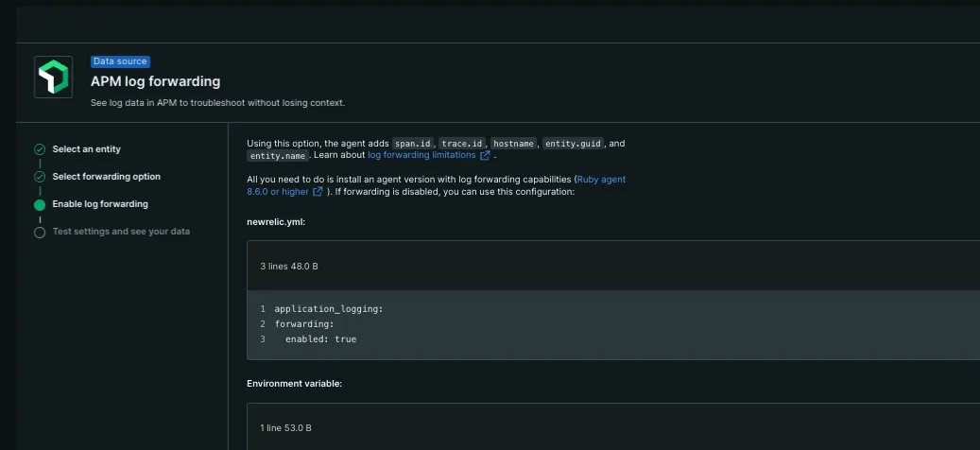The height and width of the screenshot is (450, 980).
Task: Click the 'trace.id' inline code tag
Action: [x=462, y=144]
